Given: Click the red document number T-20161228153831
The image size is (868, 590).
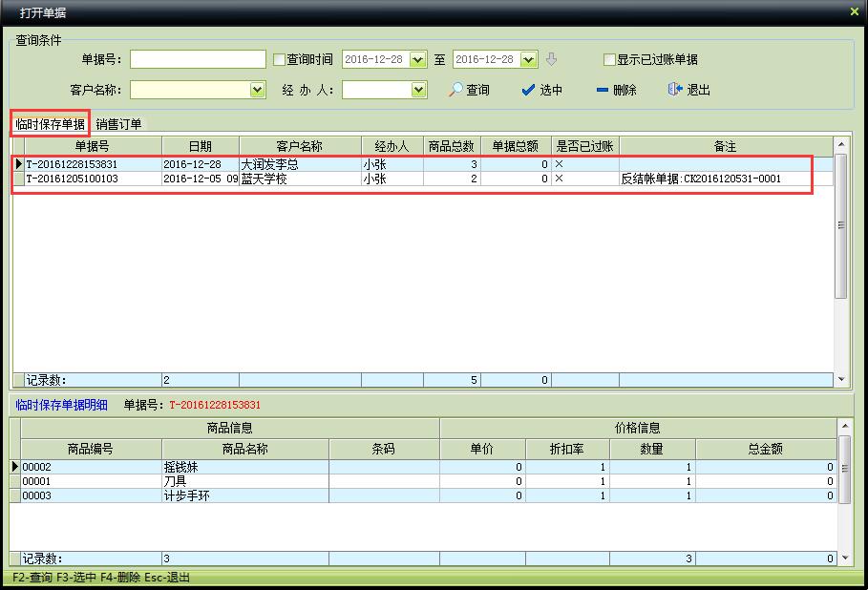Looking at the screenshot, I should click(x=215, y=405).
